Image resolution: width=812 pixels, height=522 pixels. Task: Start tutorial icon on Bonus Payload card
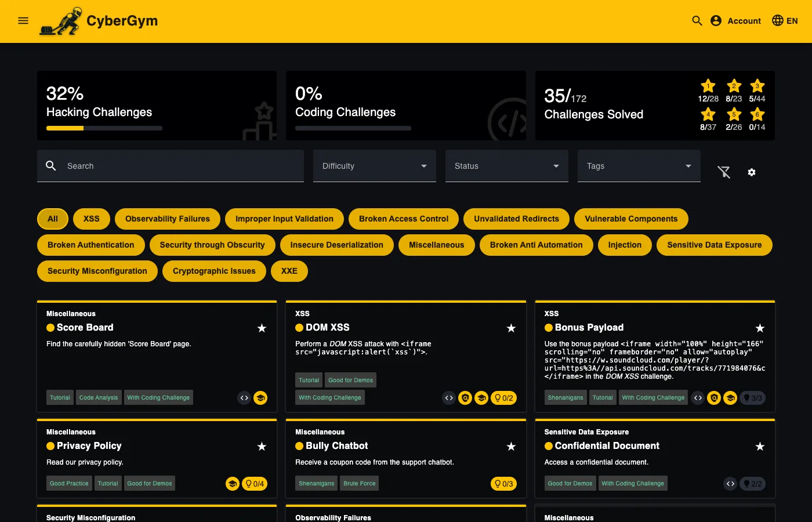pos(730,398)
